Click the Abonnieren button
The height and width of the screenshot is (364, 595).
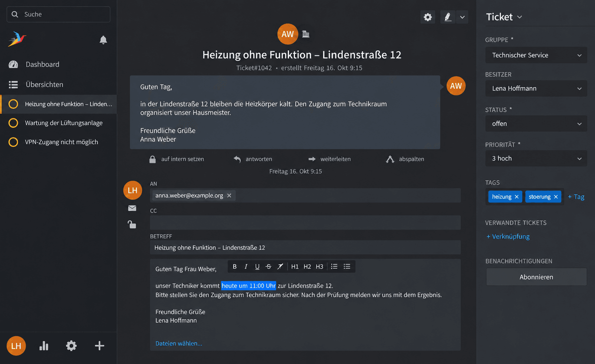536,277
